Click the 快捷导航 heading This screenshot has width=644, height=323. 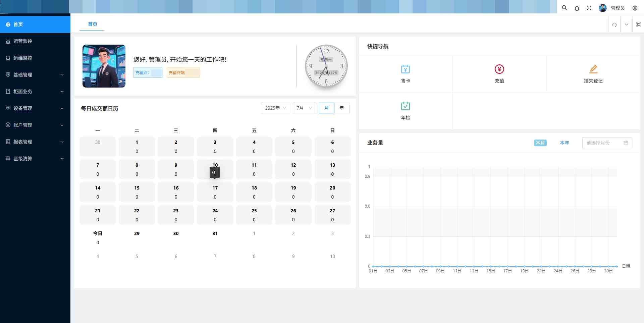378,46
